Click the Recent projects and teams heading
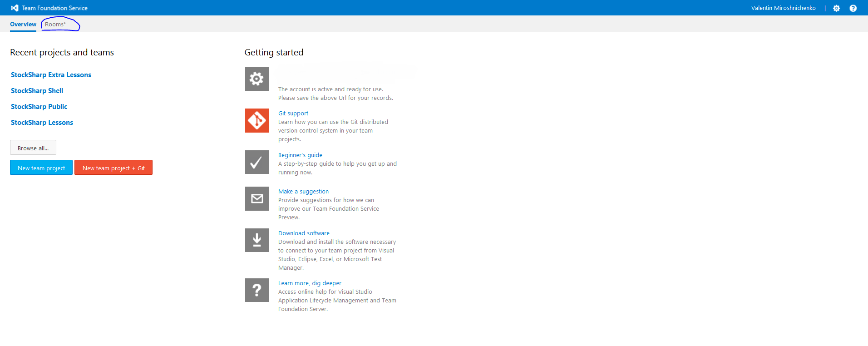 (x=62, y=53)
